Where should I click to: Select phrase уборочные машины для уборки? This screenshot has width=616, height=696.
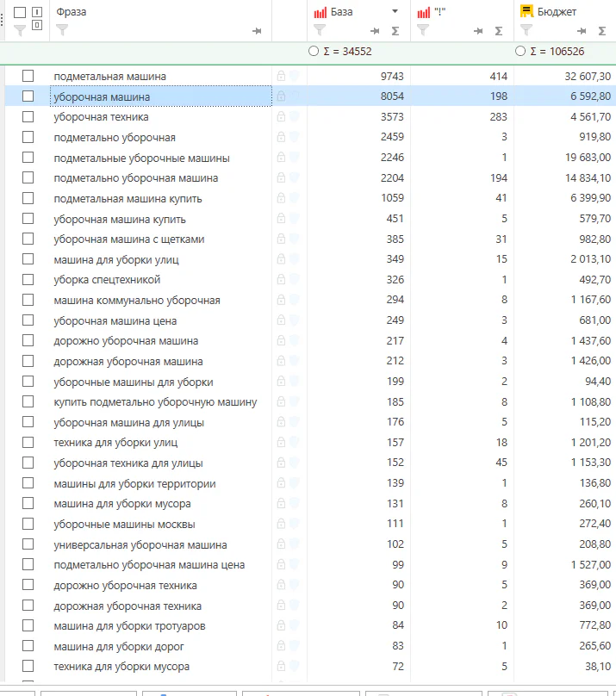tap(134, 382)
